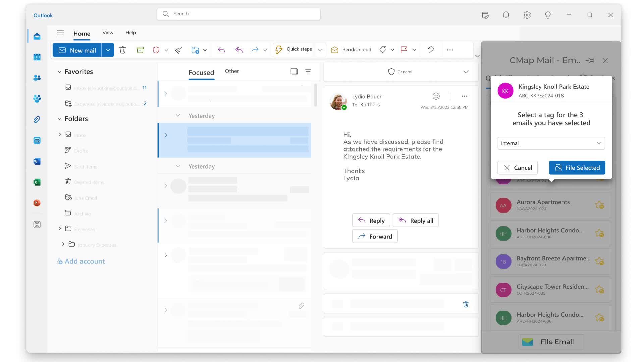Open Quick steps dropdown arrow
644x362 pixels.
tap(320, 50)
